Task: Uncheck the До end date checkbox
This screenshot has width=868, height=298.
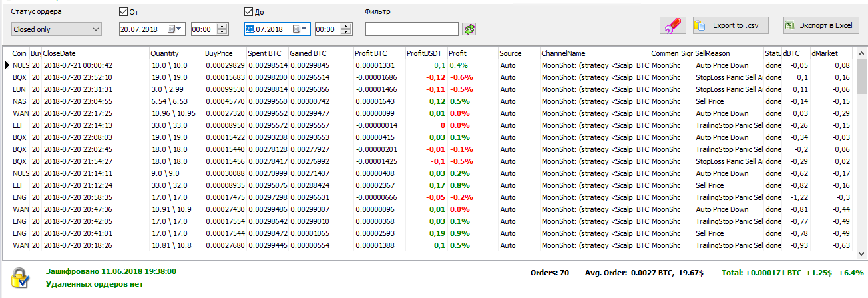Action: point(249,12)
